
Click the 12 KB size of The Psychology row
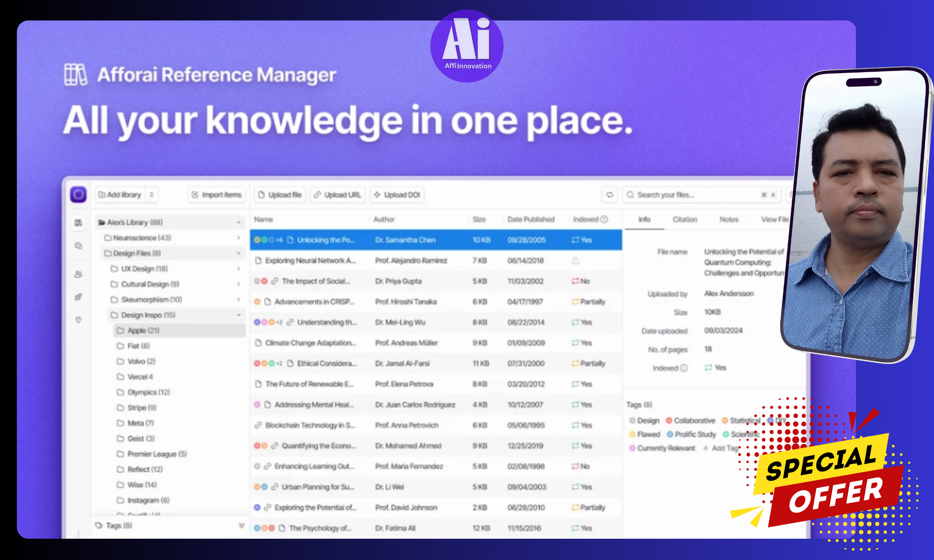(481, 528)
